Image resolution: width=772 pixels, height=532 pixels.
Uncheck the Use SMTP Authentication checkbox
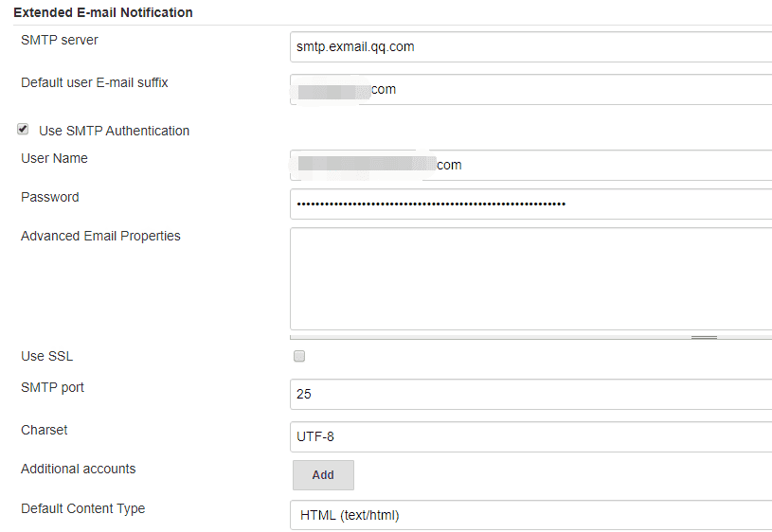coord(23,130)
